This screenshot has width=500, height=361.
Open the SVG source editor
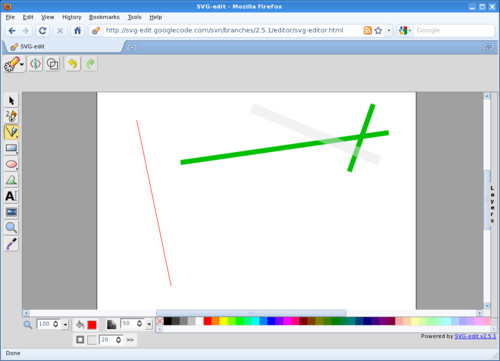coord(36,64)
